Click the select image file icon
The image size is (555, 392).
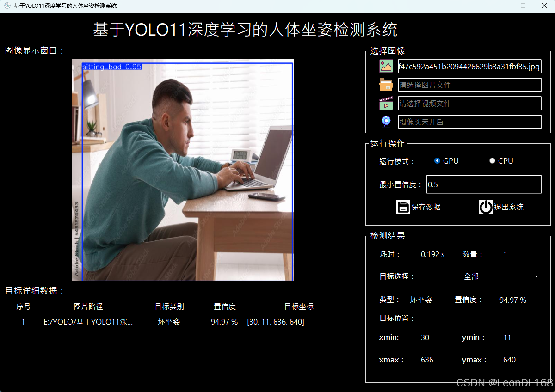tap(386, 66)
